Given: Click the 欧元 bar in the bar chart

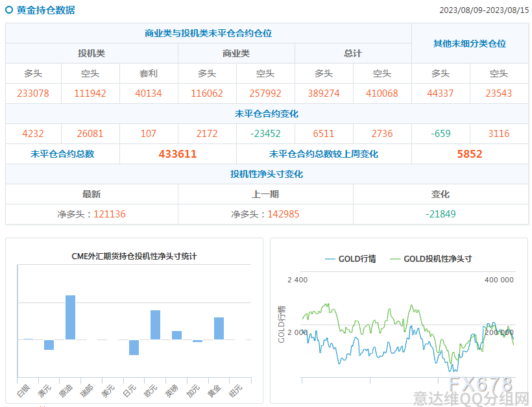Looking at the screenshot, I should (156, 325).
